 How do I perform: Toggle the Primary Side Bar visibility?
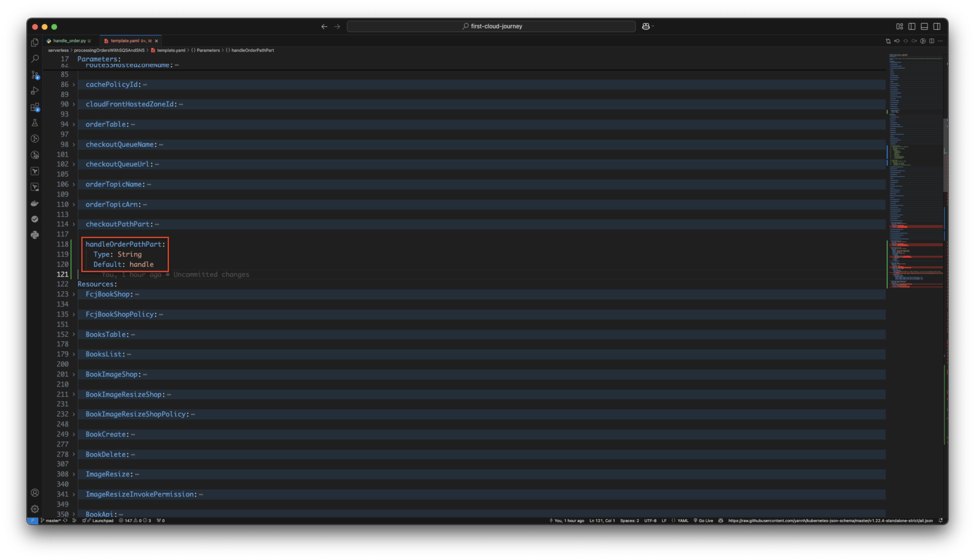click(912, 26)
